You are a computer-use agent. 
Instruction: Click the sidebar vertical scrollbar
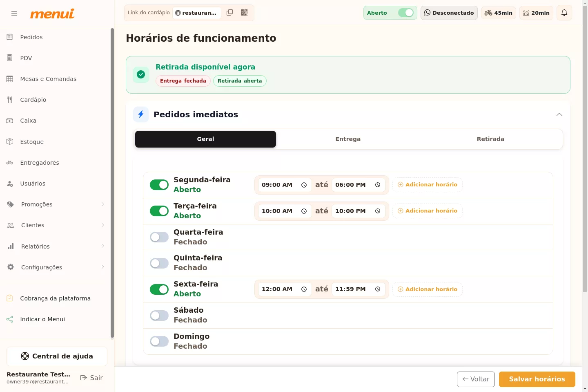pyautogui.click(x=112, y=183)
